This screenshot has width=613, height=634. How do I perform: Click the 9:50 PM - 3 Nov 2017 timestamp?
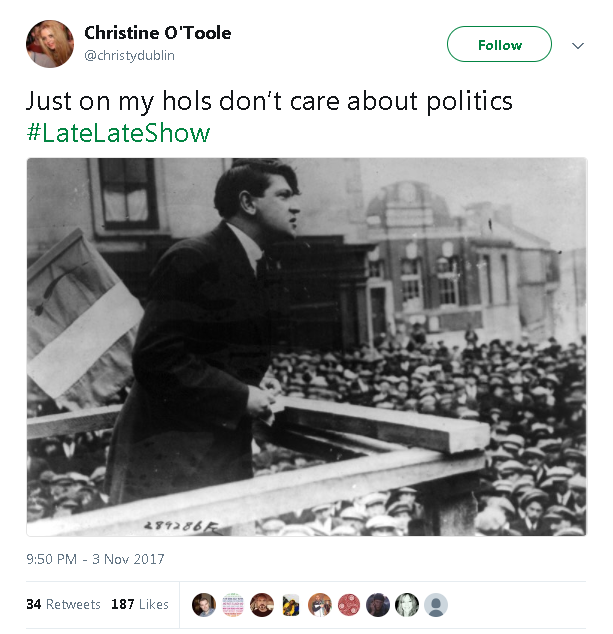pos(95,559)
